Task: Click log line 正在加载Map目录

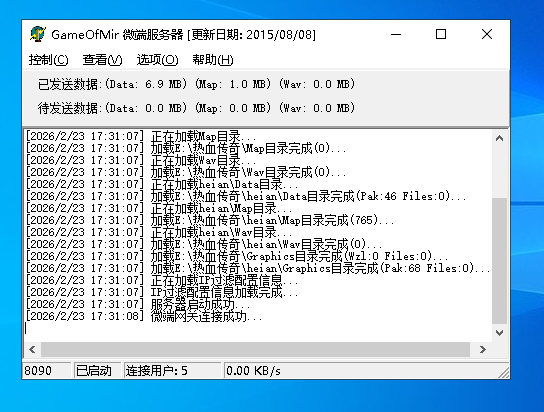Action: pyautogui.click(x=141, y=136)
